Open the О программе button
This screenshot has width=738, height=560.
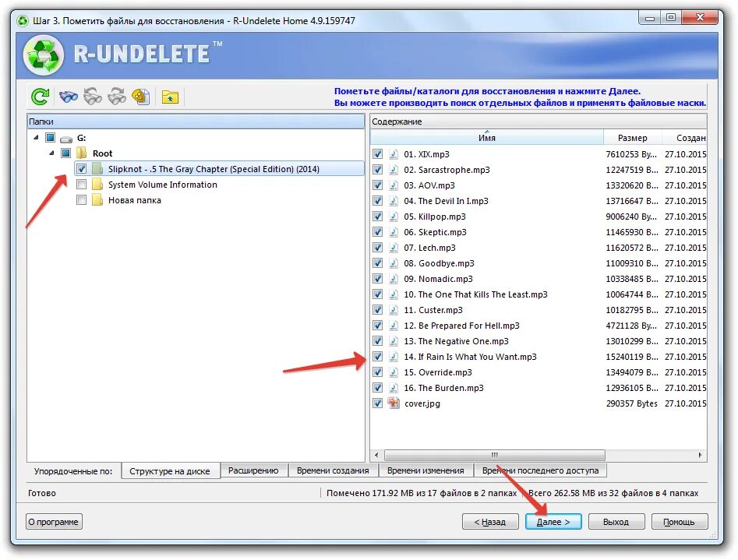pos(54,521)
